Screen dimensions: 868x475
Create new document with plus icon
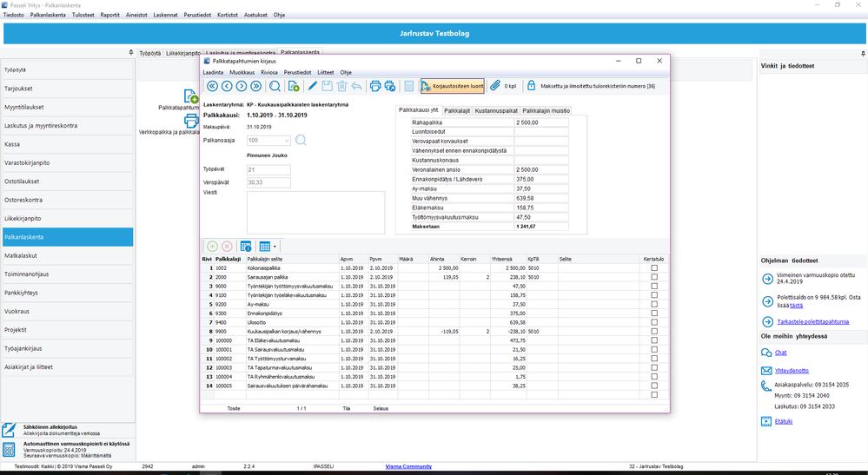pyautogui.click(x=294, y=86)
